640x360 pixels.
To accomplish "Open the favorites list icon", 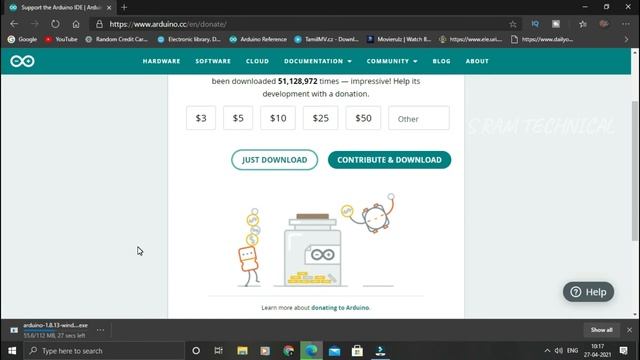I will coord(583,24).
